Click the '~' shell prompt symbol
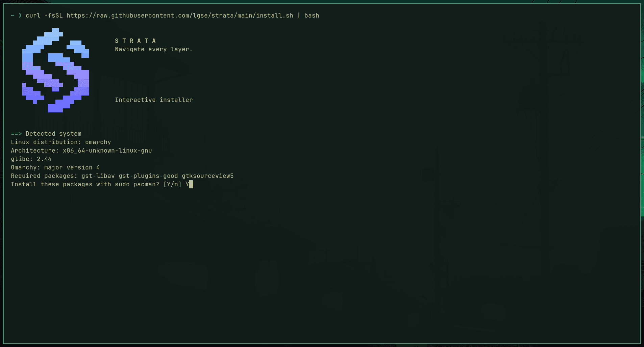 (13, 16)
